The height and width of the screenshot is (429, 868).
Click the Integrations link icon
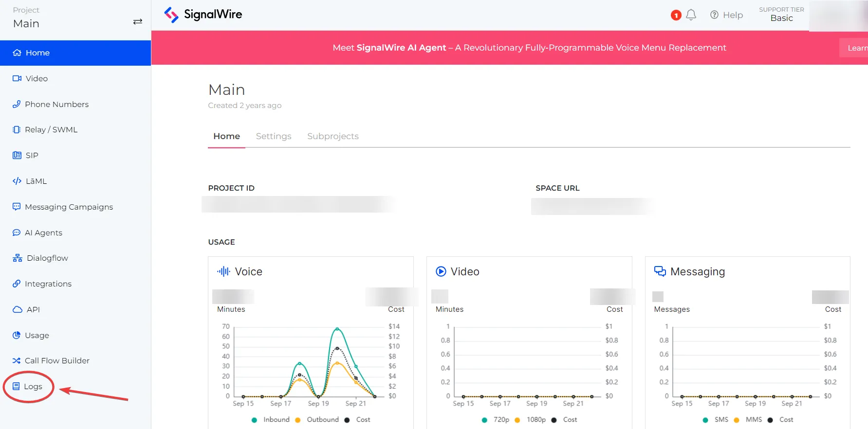tap(17, 284)
